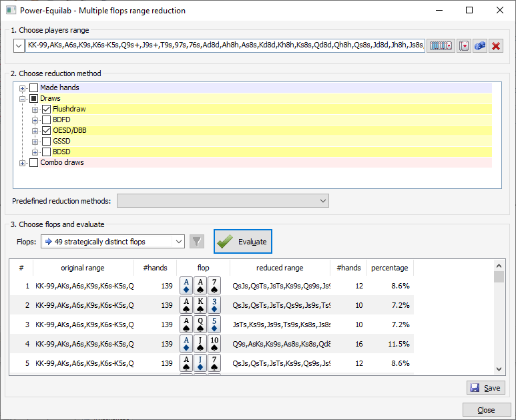The height and width of the screenshot is (420, 516).
Task: Click the Jack of diamonds in row 5 flop
Action: pos(200,363)
